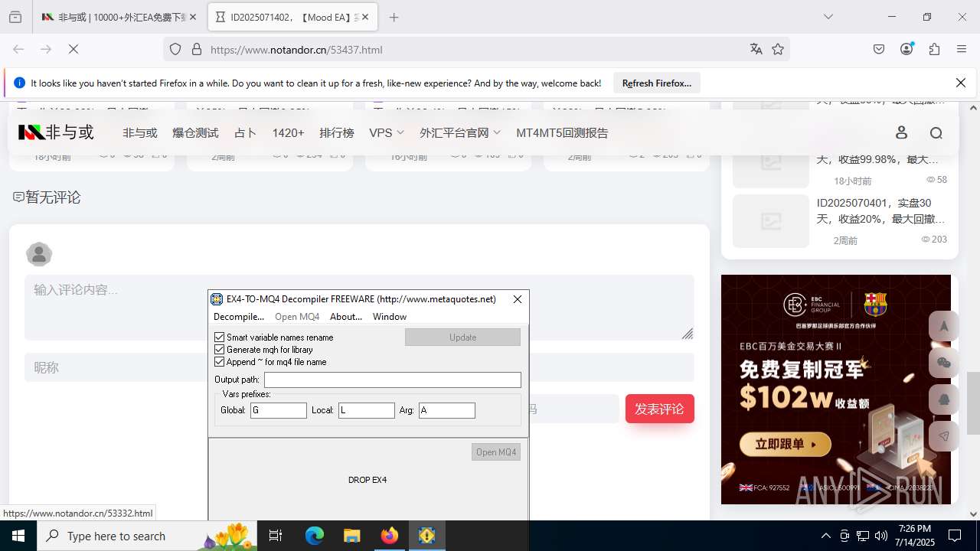This screenshot has height=551, width=980.
Task: Show hidden system tray icons
Action: (825, 536)
